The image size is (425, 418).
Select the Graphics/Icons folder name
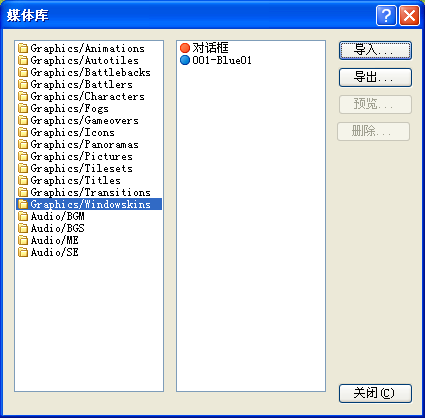tap(73, 132)
